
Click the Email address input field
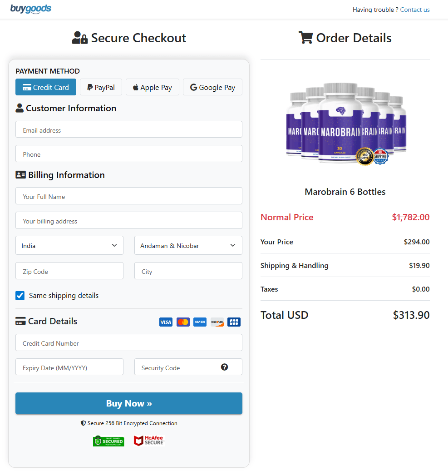click(128, 129)
